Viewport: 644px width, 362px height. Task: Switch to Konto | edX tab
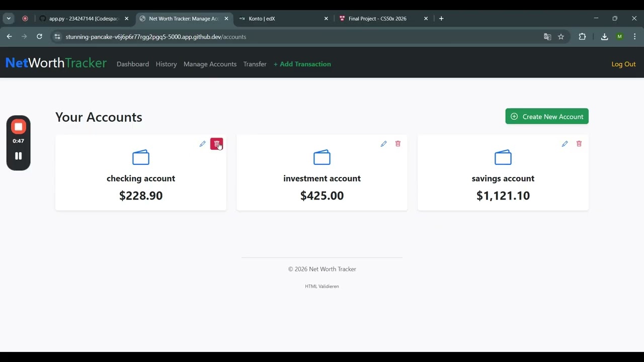click(283, 19)
